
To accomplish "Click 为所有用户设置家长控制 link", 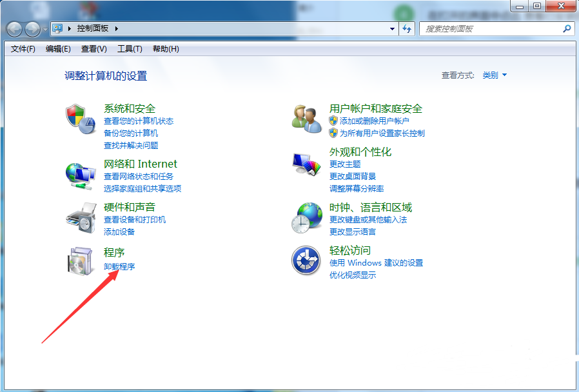I will (382, 133).
